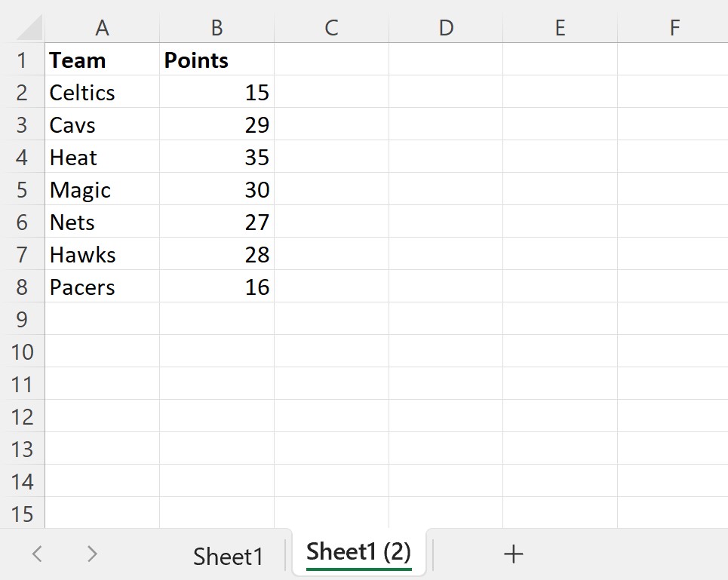
Task: Click column D header
Action: tap(446, 28)
